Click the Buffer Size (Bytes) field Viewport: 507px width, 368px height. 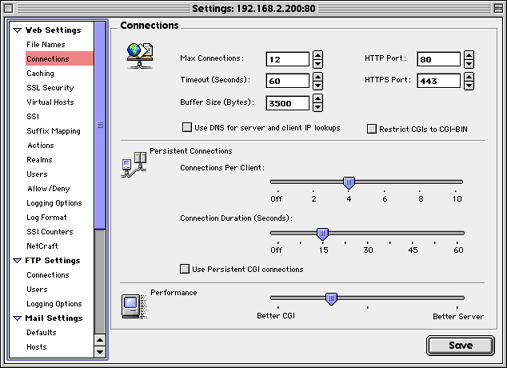(x=288, y=103)
